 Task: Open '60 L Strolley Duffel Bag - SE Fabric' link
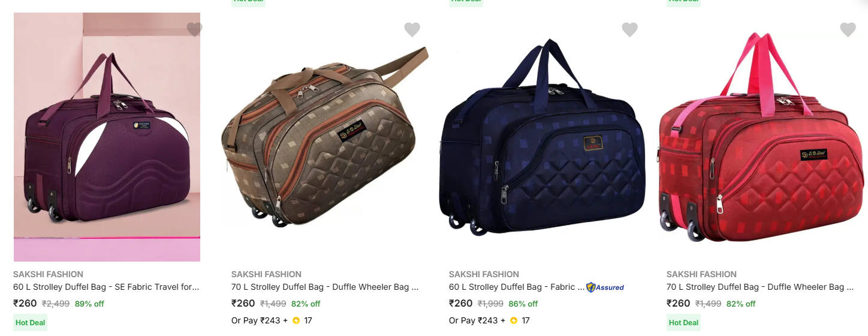(x=106, y=287)
